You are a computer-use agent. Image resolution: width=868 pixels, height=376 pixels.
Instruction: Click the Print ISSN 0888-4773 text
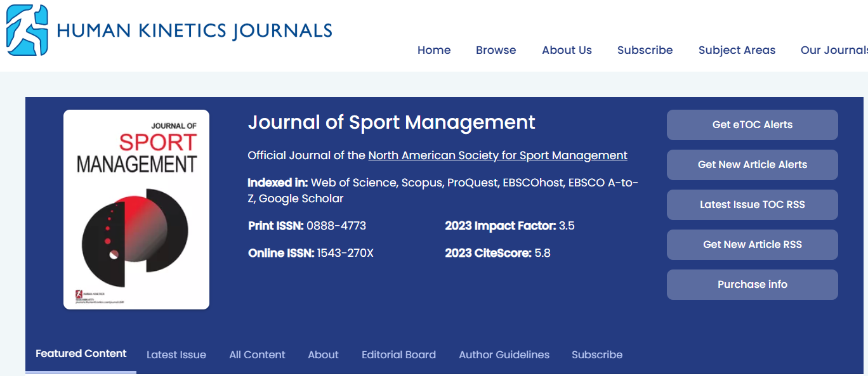pyautogui.click(x=307, y=226)
